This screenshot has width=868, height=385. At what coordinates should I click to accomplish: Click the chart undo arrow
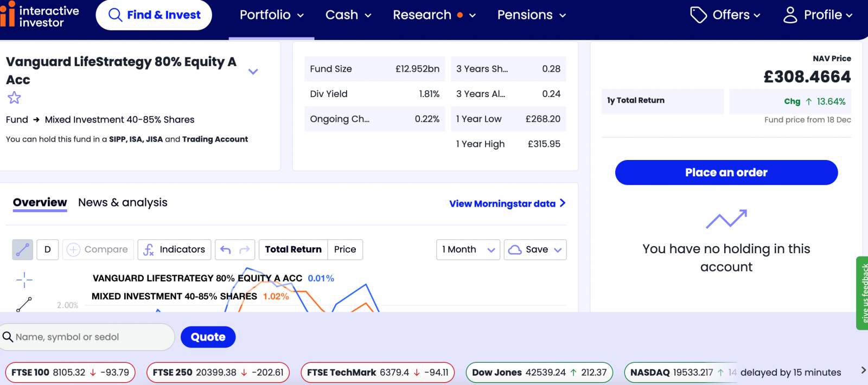tap(226, 250)
